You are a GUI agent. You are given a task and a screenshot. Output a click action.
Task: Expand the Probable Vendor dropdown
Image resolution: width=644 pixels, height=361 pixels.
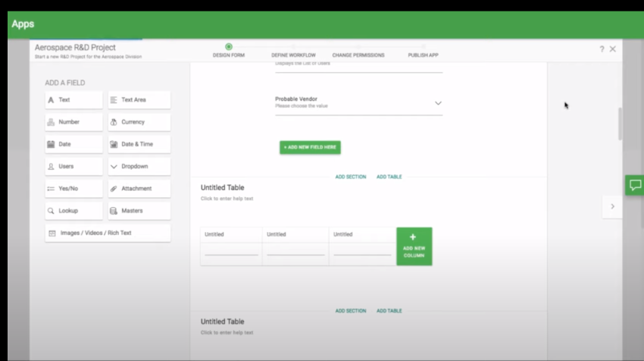pos(438,103)
